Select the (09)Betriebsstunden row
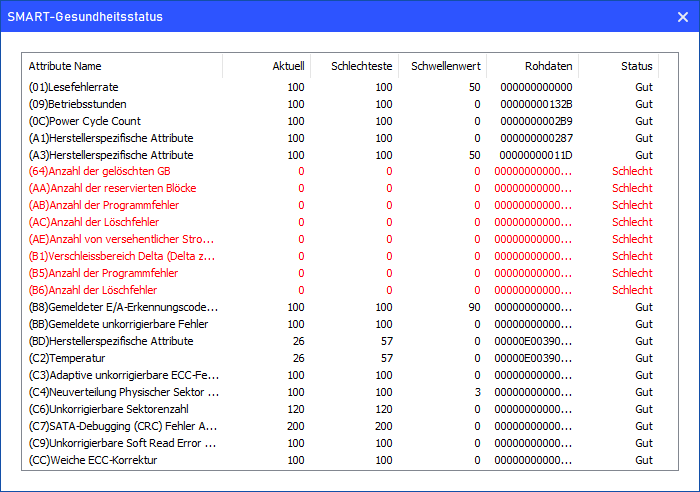Screen dimensions: 700x492 point(341,104)
